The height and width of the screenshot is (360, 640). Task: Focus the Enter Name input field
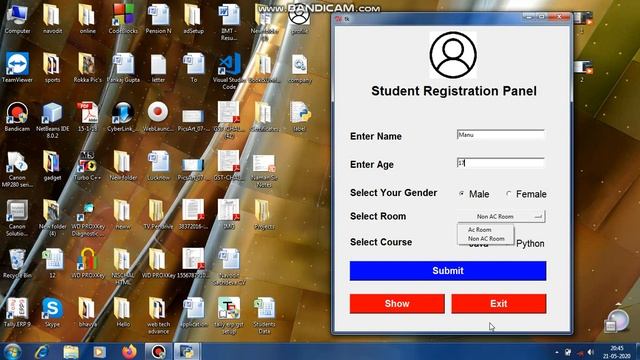[501, 135]
